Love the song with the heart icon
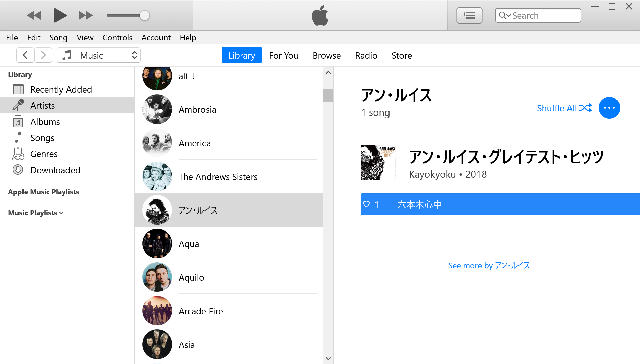The width and height of the screenshot is (640, 364). coord(366,204)
